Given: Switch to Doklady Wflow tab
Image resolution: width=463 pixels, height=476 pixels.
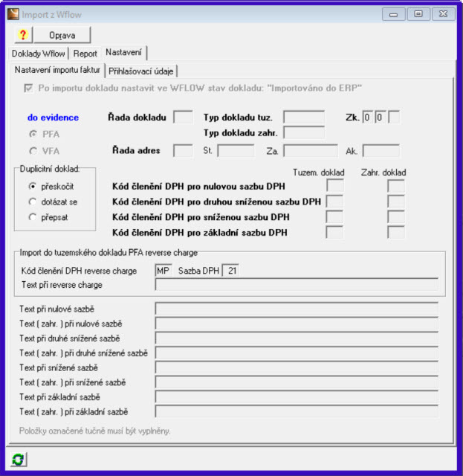Looking at the screenshot, I should (x=39, y=54).
